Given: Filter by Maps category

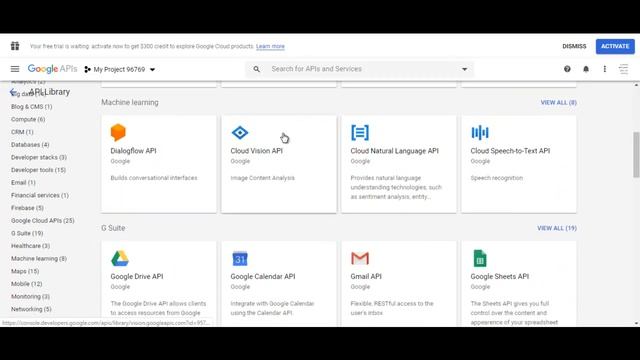Looking at the screenshot, I should [x=25, y=271].
